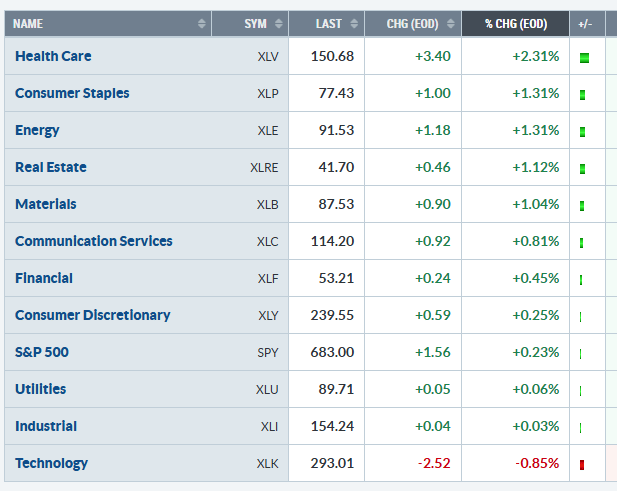Sort table by SYM column arrows
This screenshot has height=491, width=617.
pyautogui.click(x=279, y=23)
